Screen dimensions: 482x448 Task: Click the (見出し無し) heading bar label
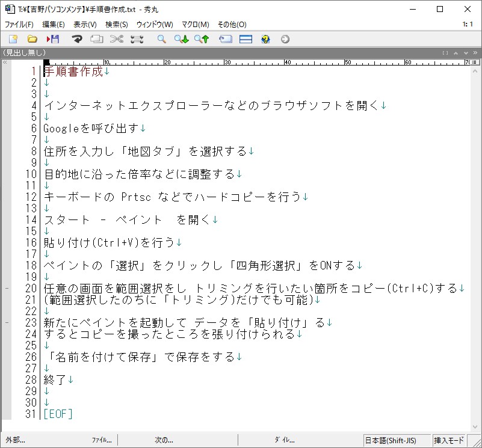[24, 52]
